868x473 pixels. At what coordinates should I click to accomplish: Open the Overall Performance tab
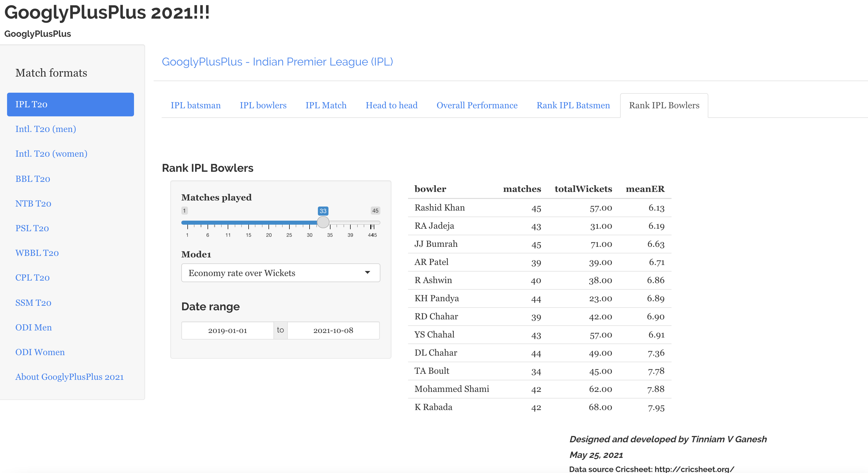pyautogui.click(x=477, y=106)
